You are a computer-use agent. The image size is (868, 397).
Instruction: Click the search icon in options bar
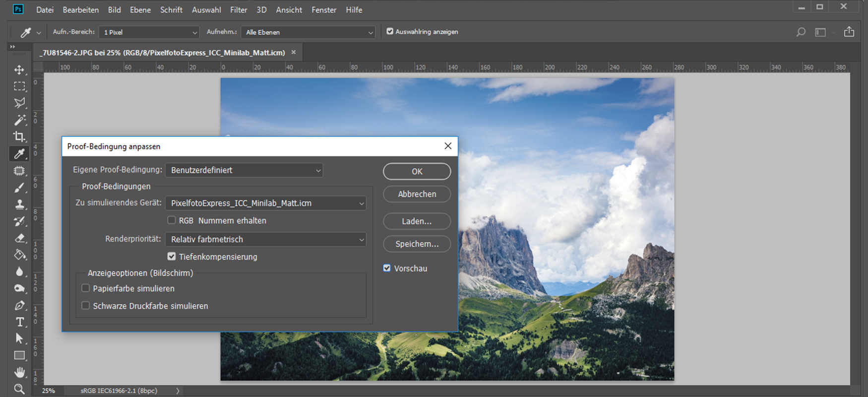click(801, 32)
